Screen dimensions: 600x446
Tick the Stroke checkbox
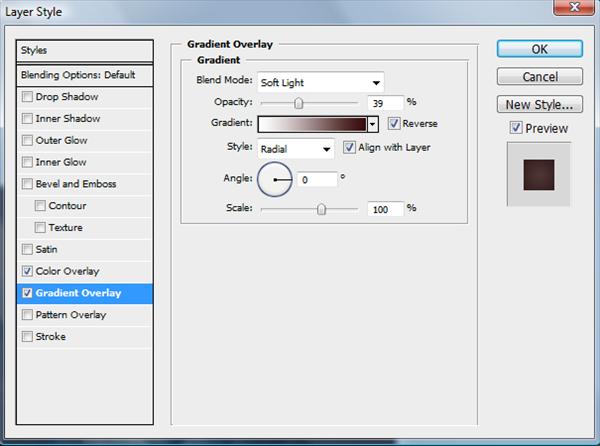(27, 337)
